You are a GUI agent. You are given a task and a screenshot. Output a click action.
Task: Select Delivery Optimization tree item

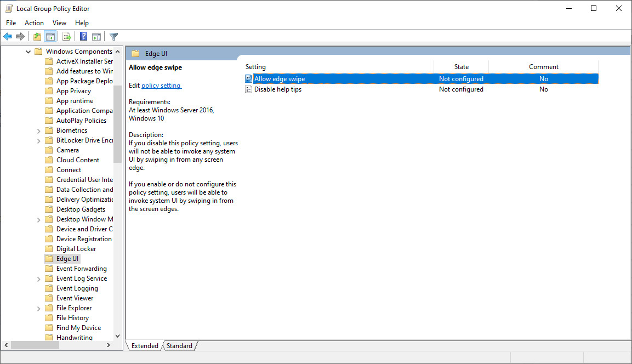[84, 200]
